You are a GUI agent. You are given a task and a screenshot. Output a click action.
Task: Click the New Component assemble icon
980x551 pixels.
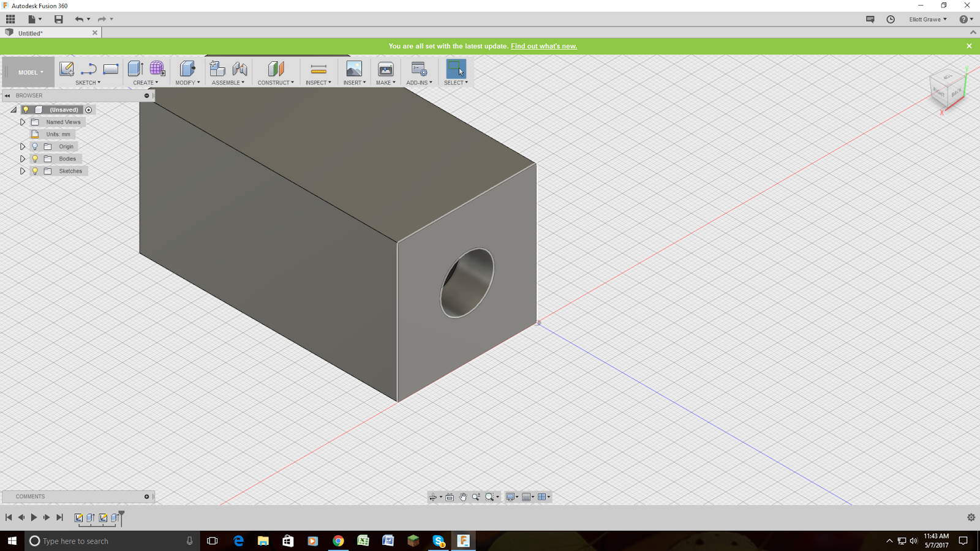coord(217,69)
